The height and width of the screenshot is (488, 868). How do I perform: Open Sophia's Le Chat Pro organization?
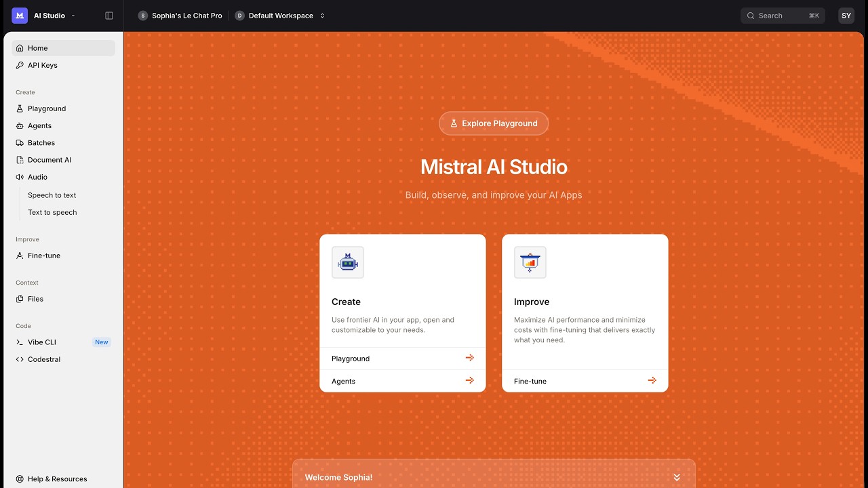[x=180, y=16]
